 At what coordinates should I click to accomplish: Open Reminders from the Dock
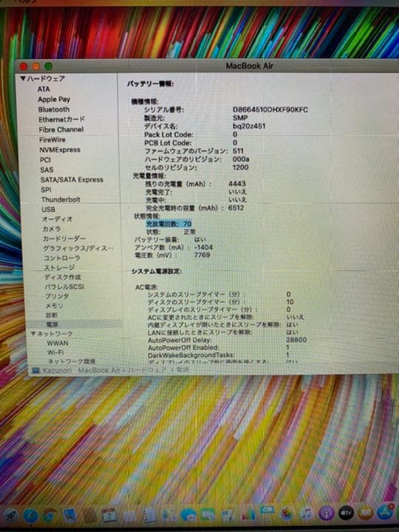pos(149,515)
